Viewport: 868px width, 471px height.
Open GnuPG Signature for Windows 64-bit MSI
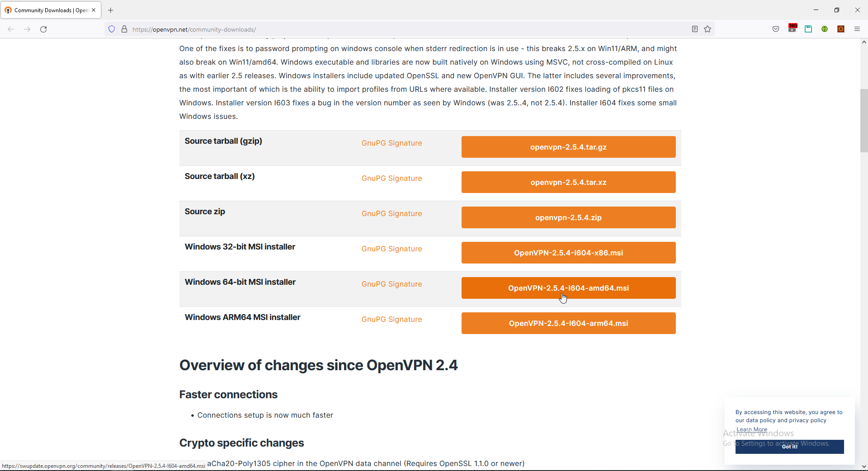(x=392, y=284)
